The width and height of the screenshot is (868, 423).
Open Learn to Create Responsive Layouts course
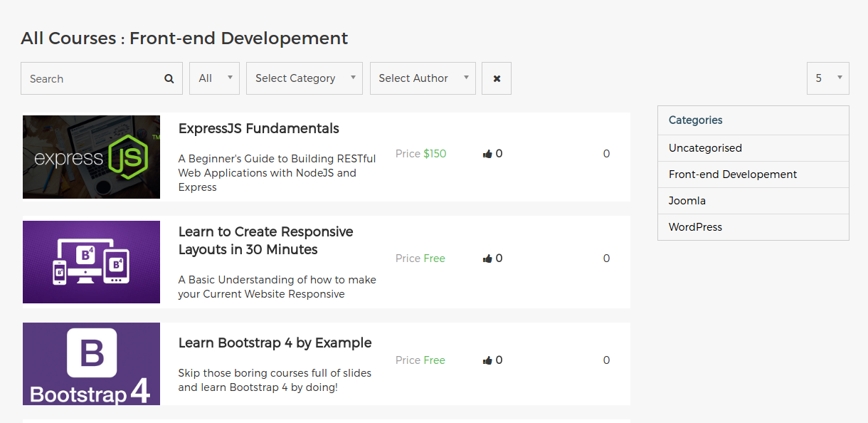(266, 241)
